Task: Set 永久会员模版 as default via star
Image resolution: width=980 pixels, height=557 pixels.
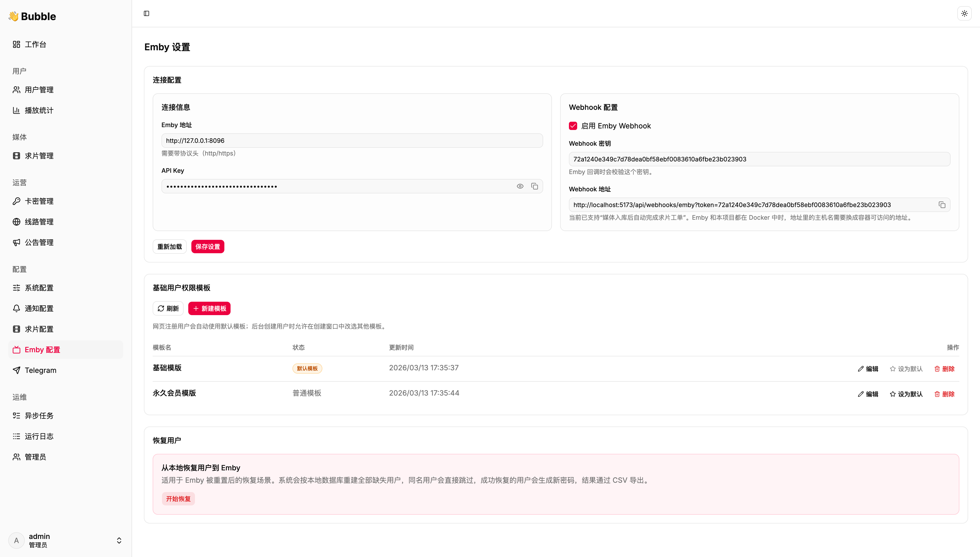Action: (893, 394)
